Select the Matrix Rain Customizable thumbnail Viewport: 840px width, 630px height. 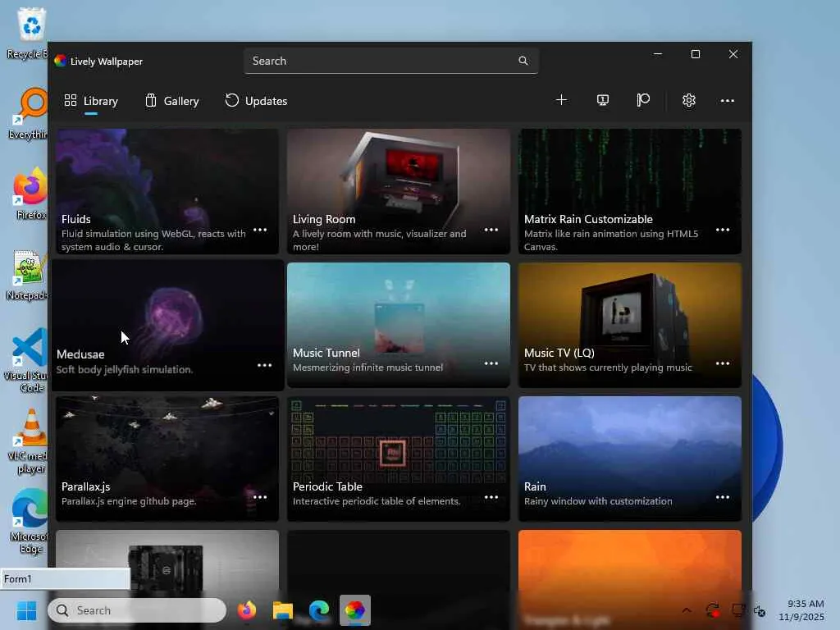(630, 191)
